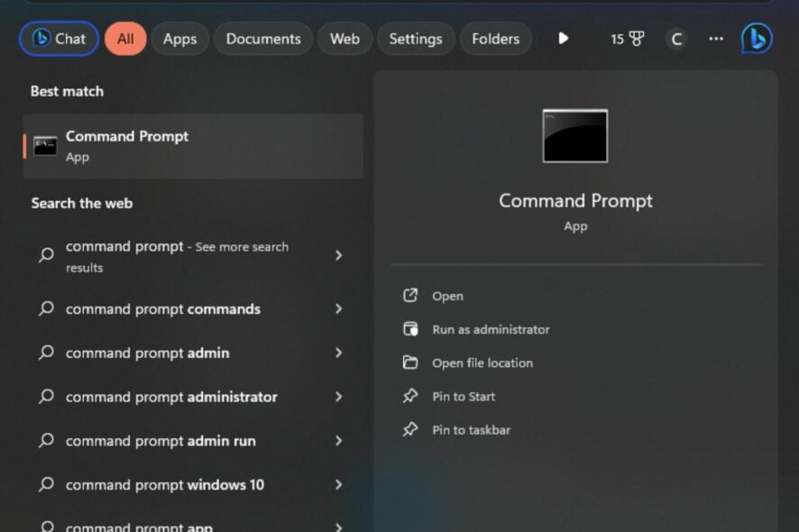Expand chevron for 'command prompt commands'

tap(339, 308)
